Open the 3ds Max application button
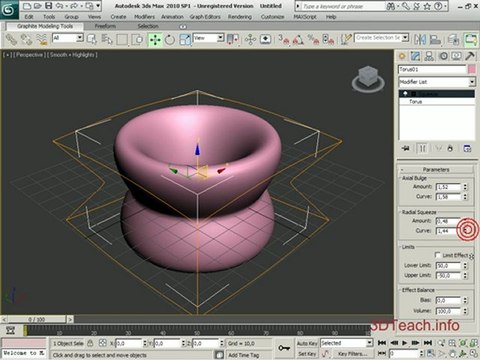Viewport: 480px width, 360px height. 9,9
